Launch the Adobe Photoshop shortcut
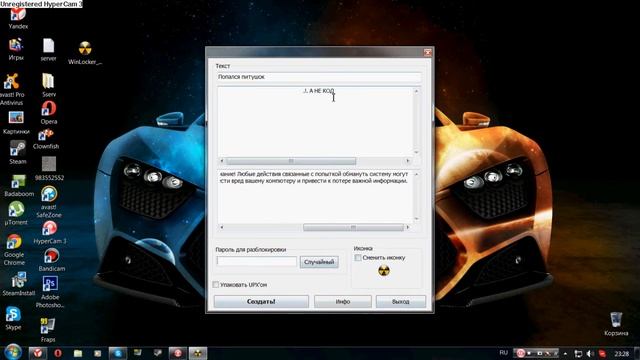The image size is (640, 360). 49,291
